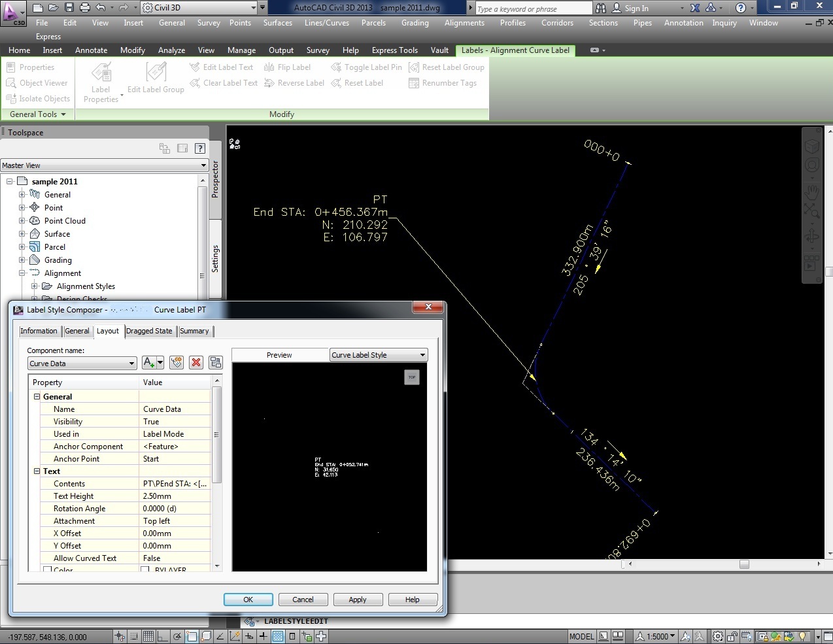This screenshot has width=833, height=644.
Task: Open the Settings side tab in Toolspace
Action: tap(216, 259)
